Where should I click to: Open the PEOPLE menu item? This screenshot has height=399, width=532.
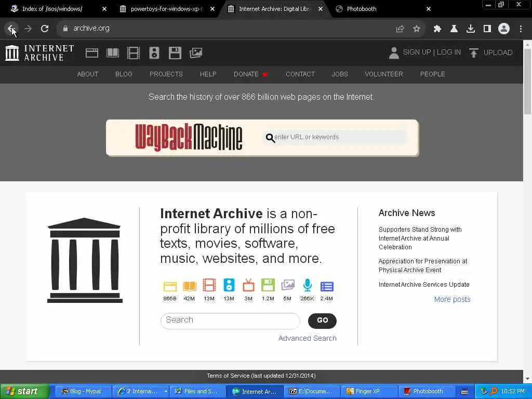click(433, 74)
